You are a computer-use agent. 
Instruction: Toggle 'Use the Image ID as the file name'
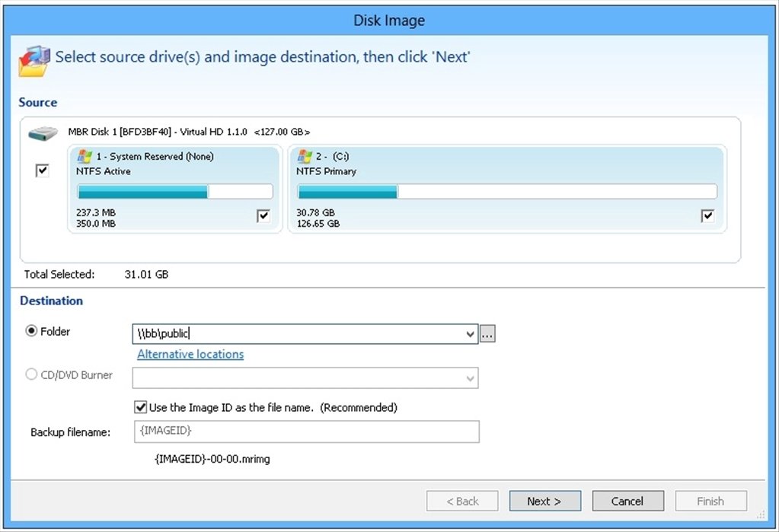pyautogui.click(x=141, y=407)
